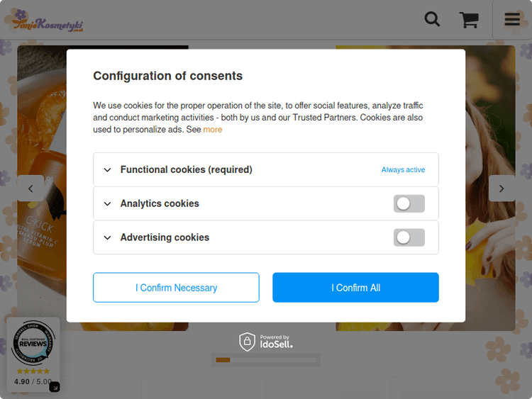Open the shopping cart icon
Viewport: 532px width, 399px height.
click(469, 20)
